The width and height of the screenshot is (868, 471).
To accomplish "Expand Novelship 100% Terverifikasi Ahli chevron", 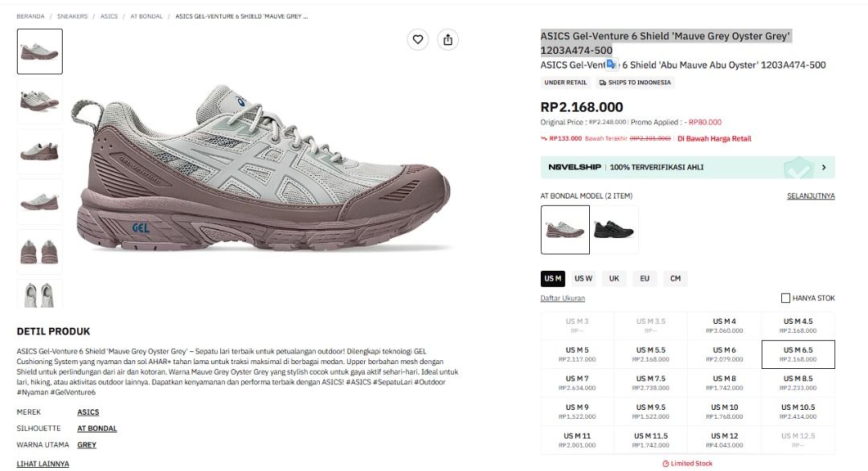I will point(824,167).
